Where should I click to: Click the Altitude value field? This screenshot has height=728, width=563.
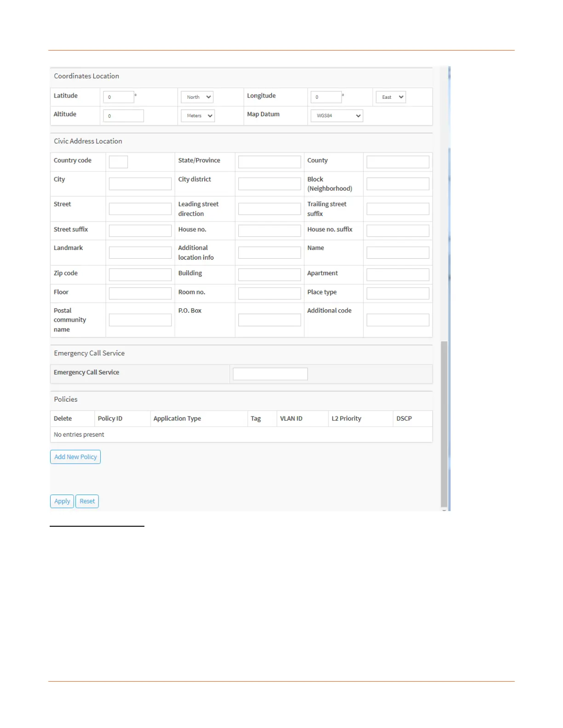124,116
